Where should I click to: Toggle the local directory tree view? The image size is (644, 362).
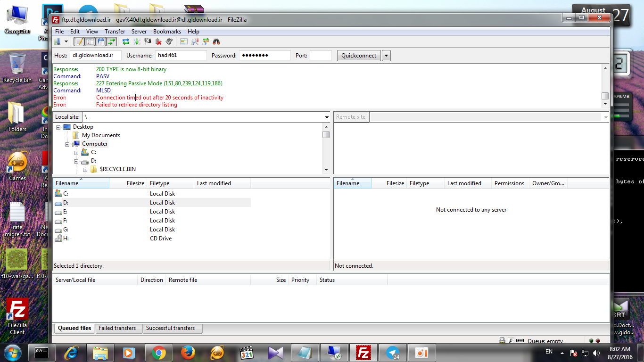90,41
